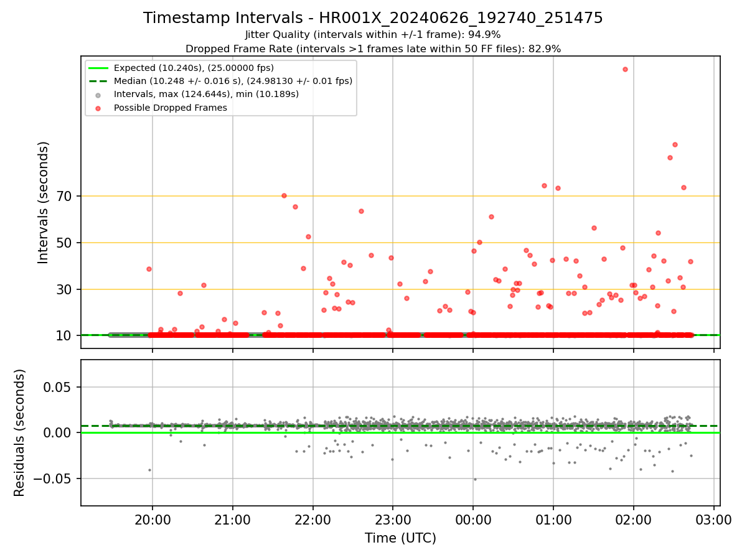Select the "Jitter Quality" 94.9% subtitle line
The height and width of the screenshot is (560, 747).
tap(373, 35)
